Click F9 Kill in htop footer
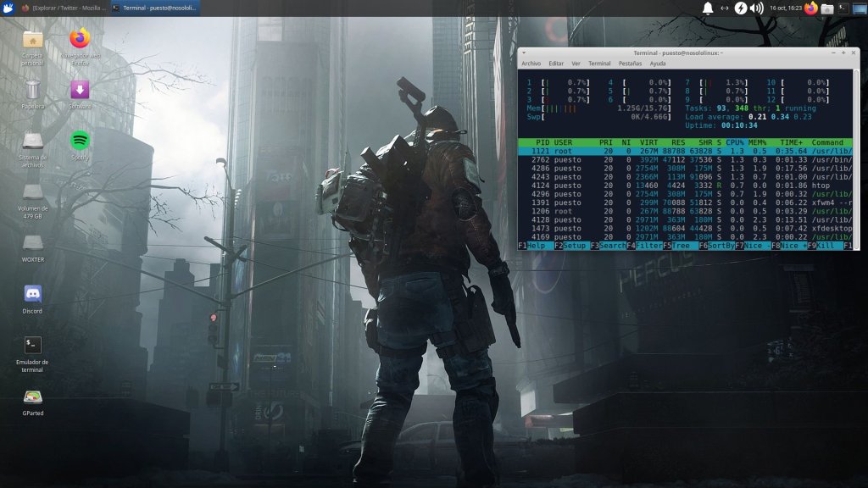The image size is (868, 488). point(824,246)
